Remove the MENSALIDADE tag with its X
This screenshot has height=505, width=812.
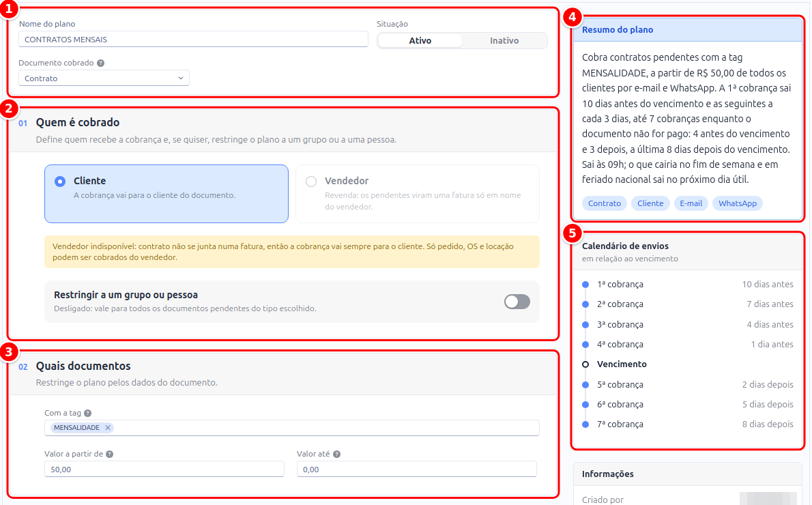pyautogui.click(x=108, y=428)
